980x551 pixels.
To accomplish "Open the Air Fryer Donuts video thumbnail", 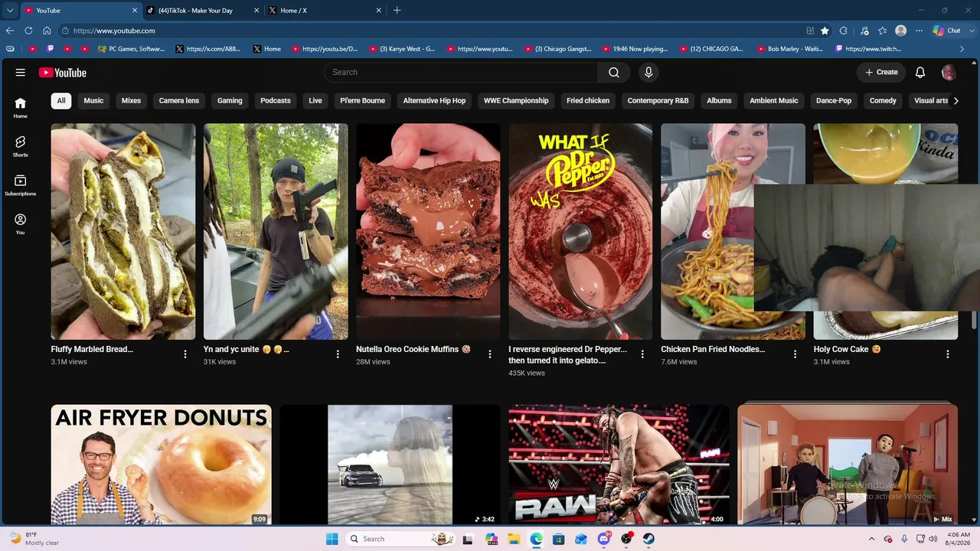I will (x=162, y=465).
